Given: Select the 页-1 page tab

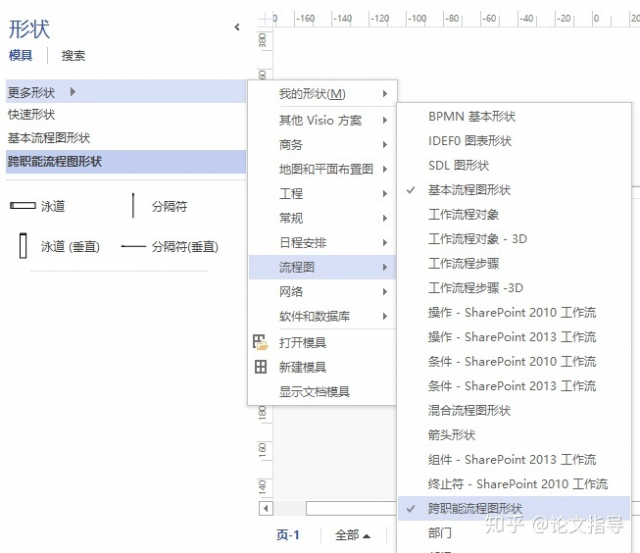Looking at the screenshot, I should pyautogui.click(x=288, y=535).
